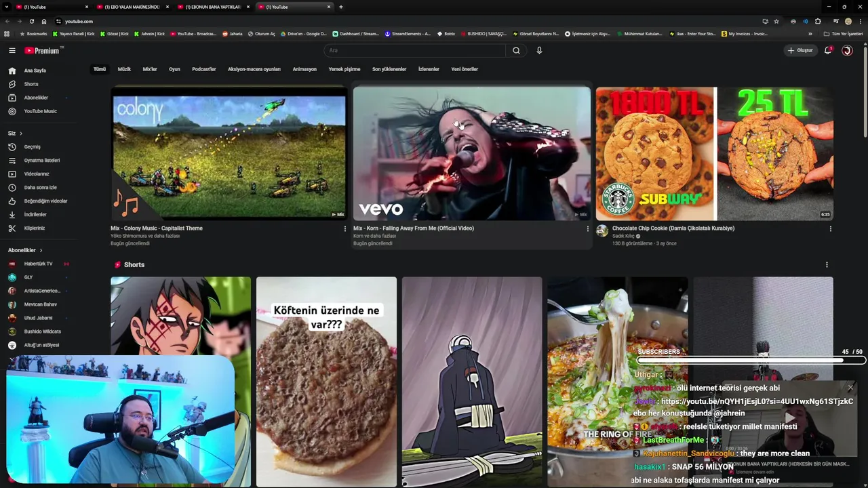The width and height of the screenshot is (868, 488).
Task: Open Tüm Yer İşaretleri bookmarks folder
Action: tap(843, 34)
